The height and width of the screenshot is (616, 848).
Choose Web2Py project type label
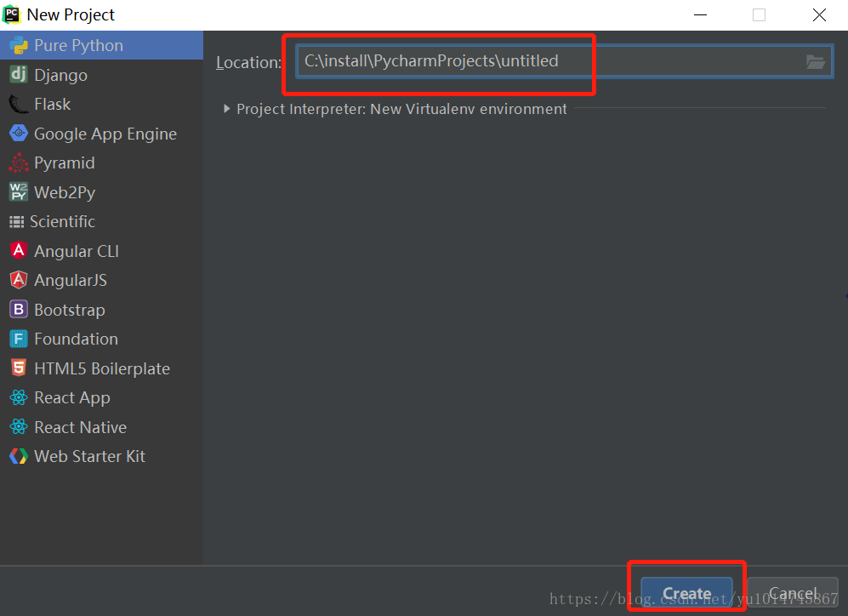click(65, 192)
